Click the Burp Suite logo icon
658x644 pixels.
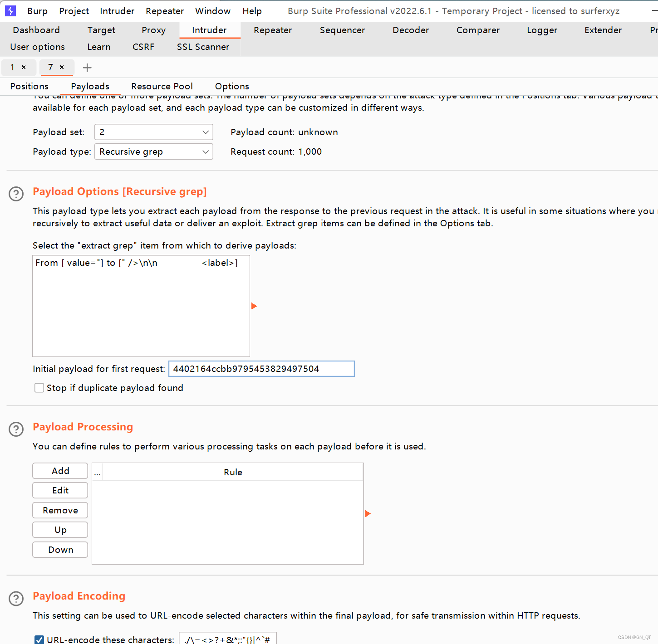[x=10, y=10]
